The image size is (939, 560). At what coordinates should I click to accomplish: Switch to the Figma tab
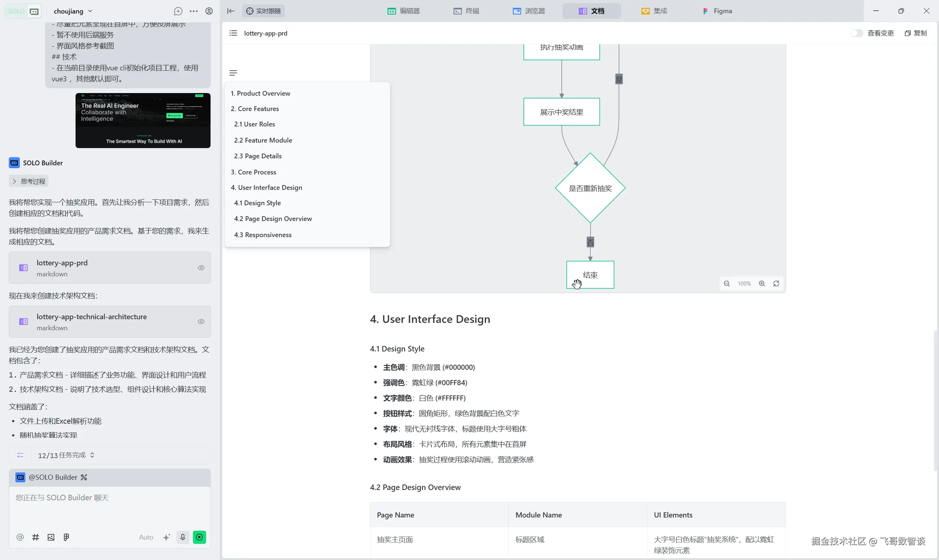point(717,11)
